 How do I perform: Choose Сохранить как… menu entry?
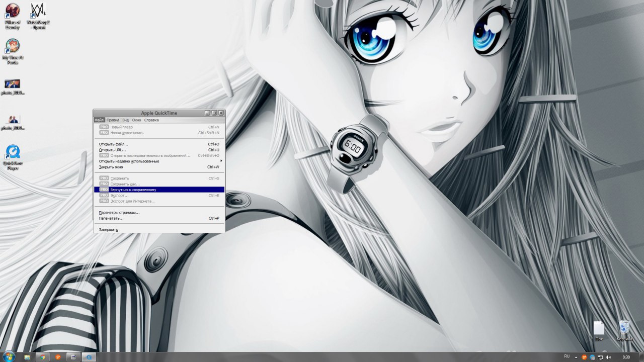coord(159,184)
